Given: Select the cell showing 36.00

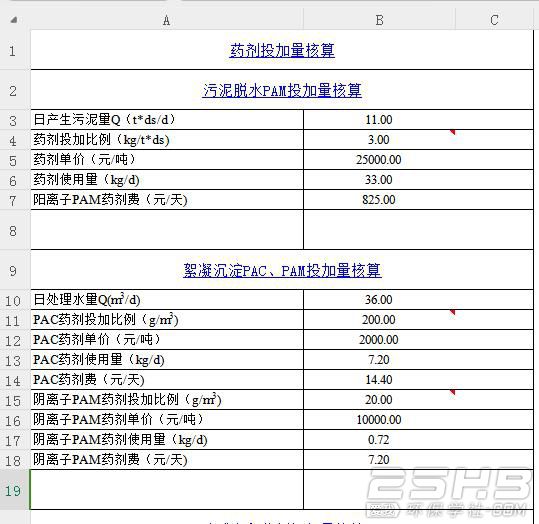Looking at the screenshot, I should click(x=378, y=299).
